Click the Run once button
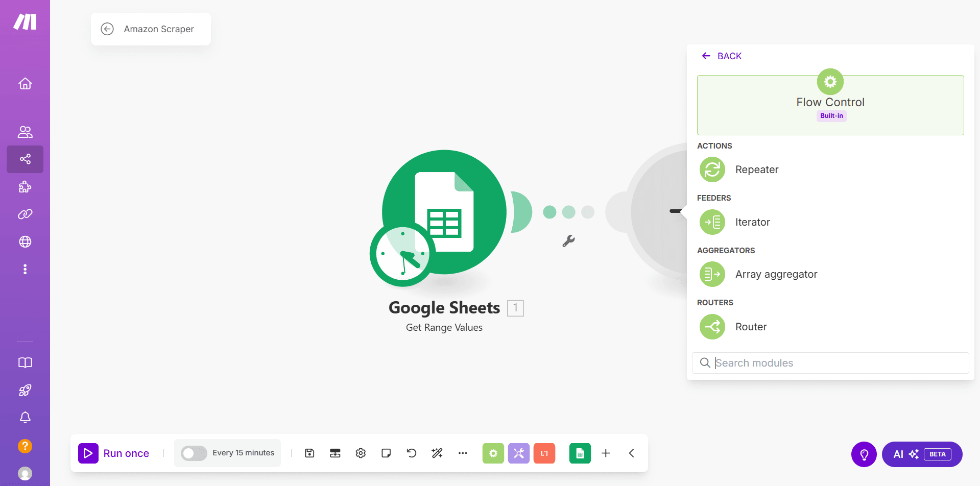The image size is (980, 486). [114, 453]
